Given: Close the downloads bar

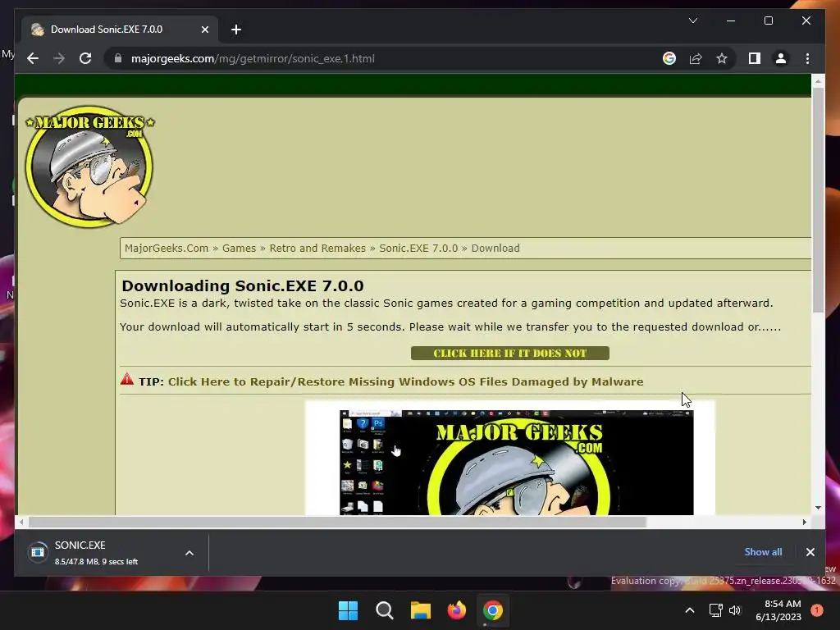Looking at the screenshot, I should click(x=810, y=552).
